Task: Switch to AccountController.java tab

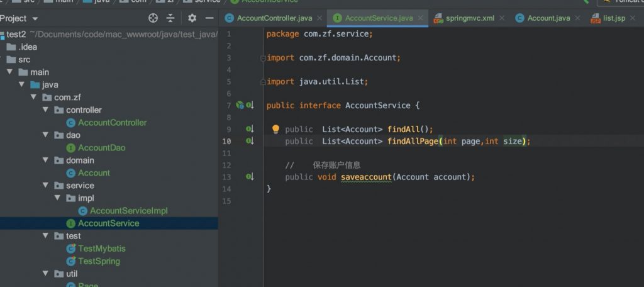Action: (x=274, y=18)
